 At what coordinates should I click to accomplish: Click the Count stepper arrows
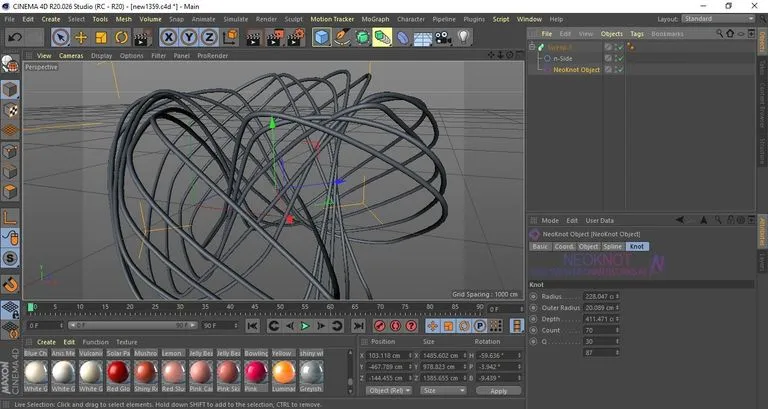coord(617,330)
